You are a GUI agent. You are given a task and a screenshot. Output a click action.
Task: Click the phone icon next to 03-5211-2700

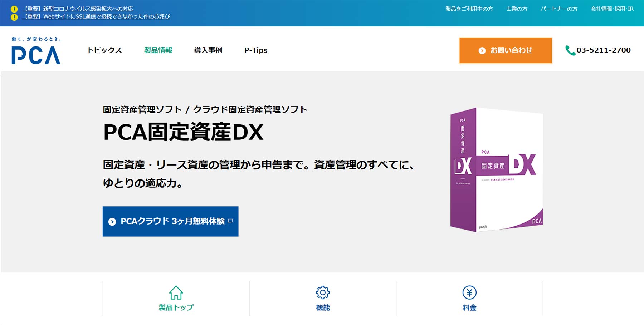click(570, 50)
